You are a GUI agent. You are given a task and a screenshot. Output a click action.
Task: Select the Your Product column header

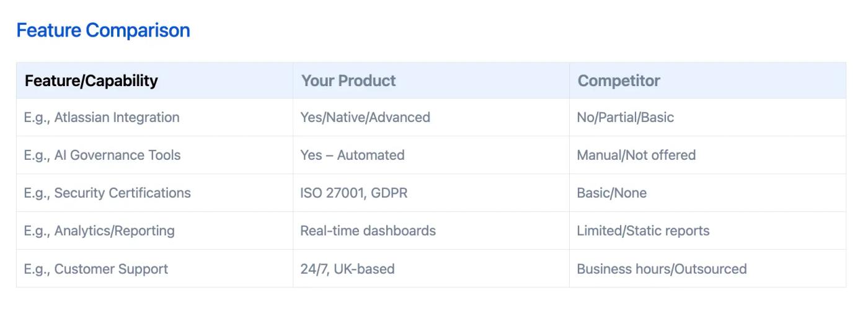348,81
